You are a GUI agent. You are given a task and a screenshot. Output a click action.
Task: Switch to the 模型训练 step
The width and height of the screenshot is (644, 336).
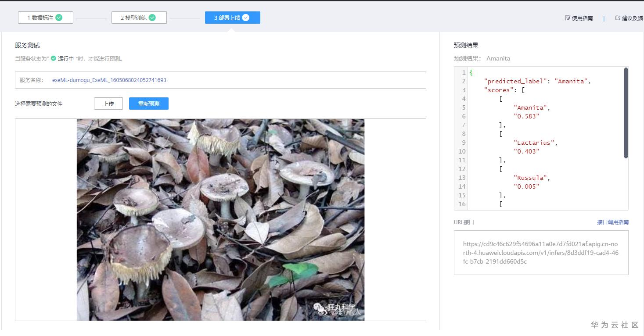pyautogui.click(x=139, y=17)
